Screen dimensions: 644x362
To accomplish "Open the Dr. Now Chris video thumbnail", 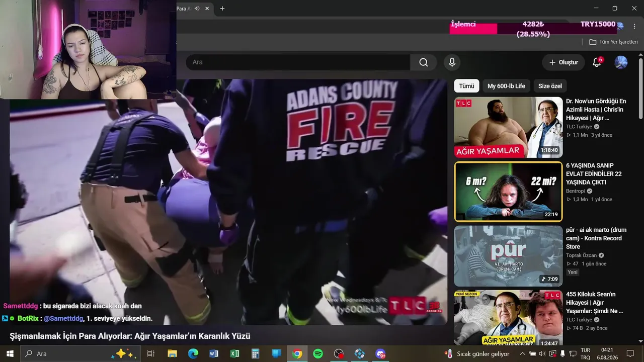I will [509, 127].
